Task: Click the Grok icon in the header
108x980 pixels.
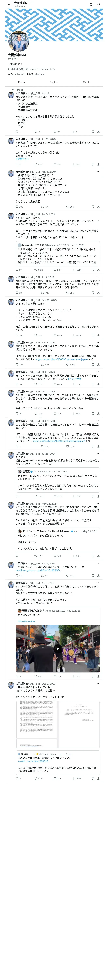Action: tap(91, 5)
